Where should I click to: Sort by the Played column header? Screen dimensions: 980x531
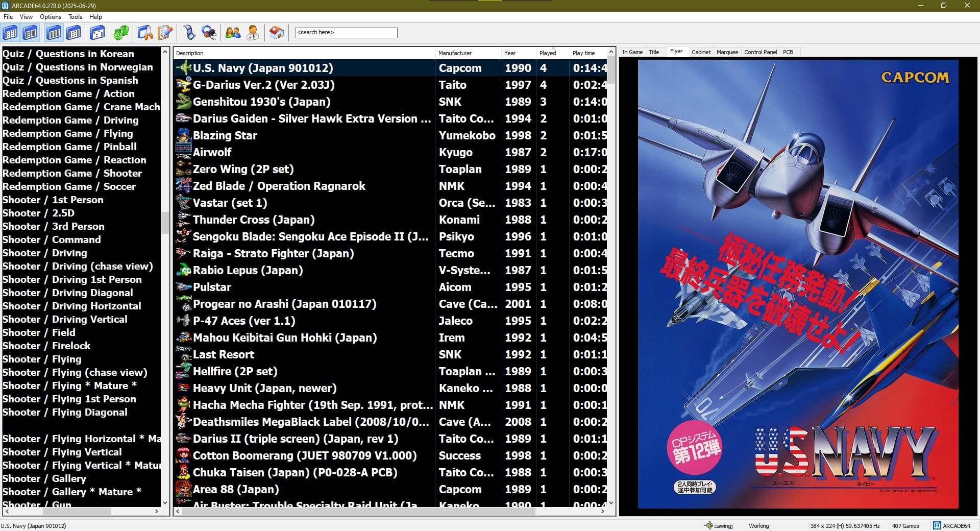[x=553, y=53]
